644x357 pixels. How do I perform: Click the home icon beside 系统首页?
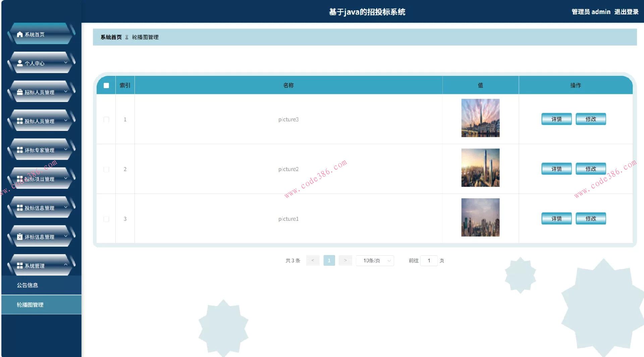20,34
